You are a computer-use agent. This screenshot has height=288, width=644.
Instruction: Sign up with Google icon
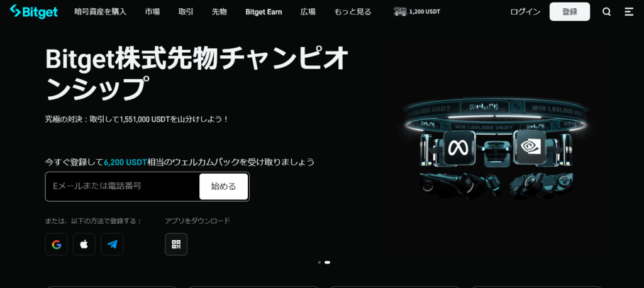click(x=57, y=244)
